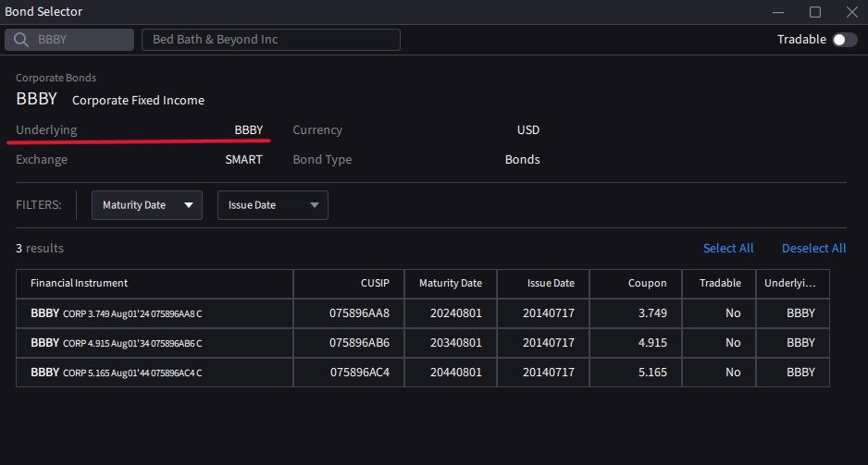Sort by Tradable column header

tap(719, 284)
